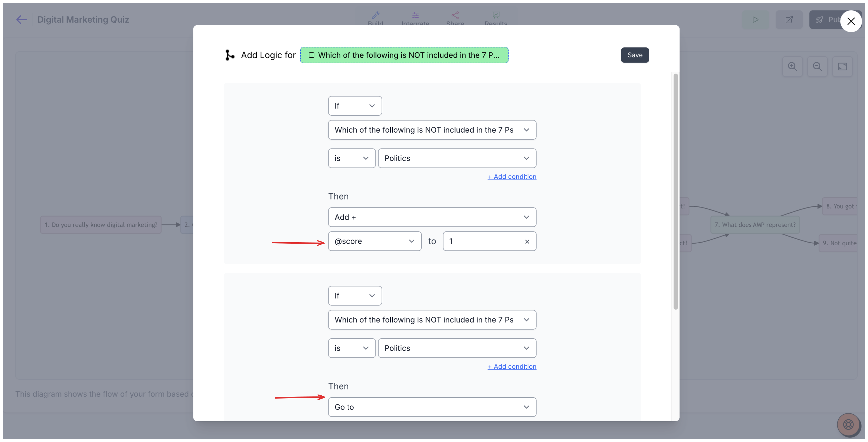Switch to the Results tab
868x442 pixels.
[496, 19]
